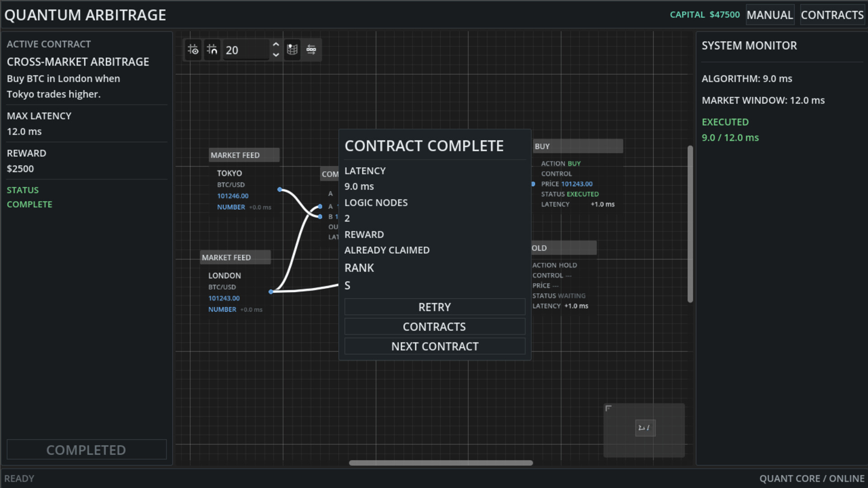
Task: Select the Tokyo MARKET FEED node header
Action: click(244, 155)
